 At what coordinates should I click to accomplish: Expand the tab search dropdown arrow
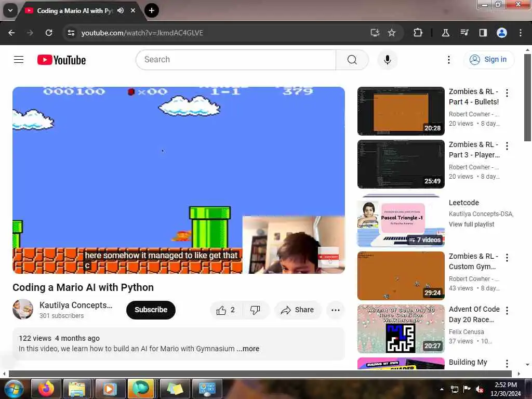(x=10, y=10)
